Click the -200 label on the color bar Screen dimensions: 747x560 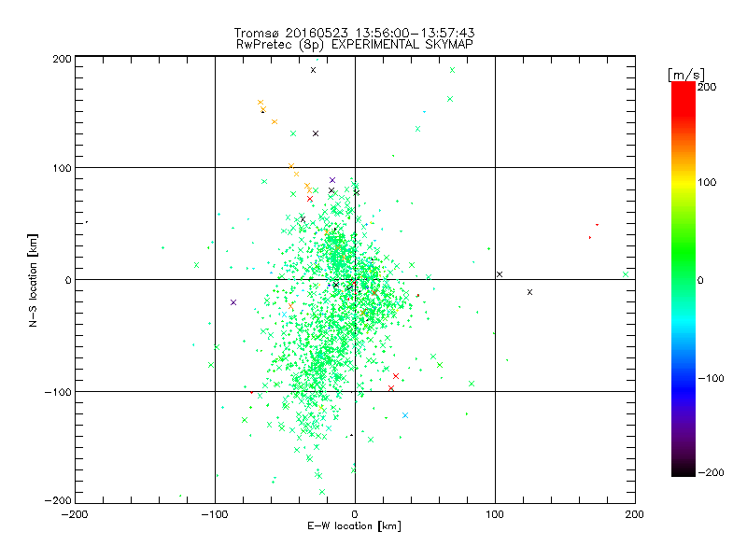(x=711, y=472)
